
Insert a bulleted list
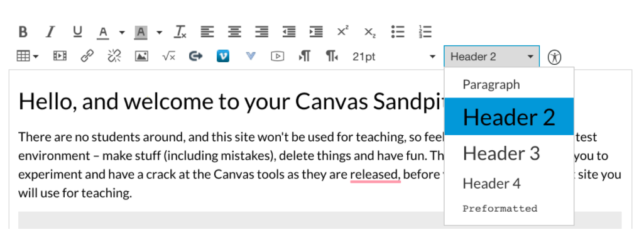[398, 31]
